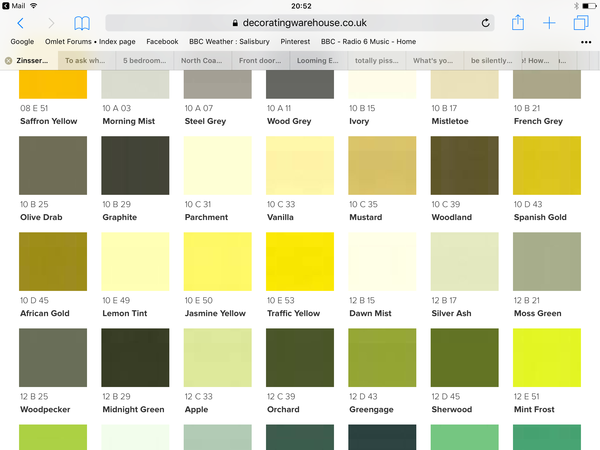Image resolution: width=600 pixels, height=450 pixels.
Task: Open the BBC Weather : Salisbury bookmark
Action: tap(229, 41)
